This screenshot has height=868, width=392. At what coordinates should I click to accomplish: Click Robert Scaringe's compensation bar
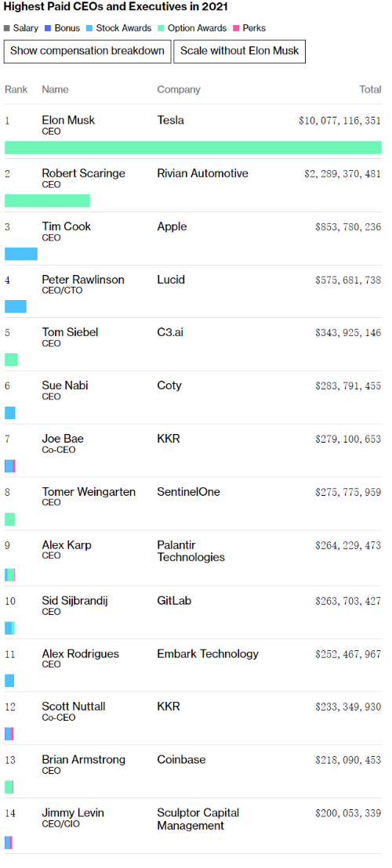click(47, 201)
